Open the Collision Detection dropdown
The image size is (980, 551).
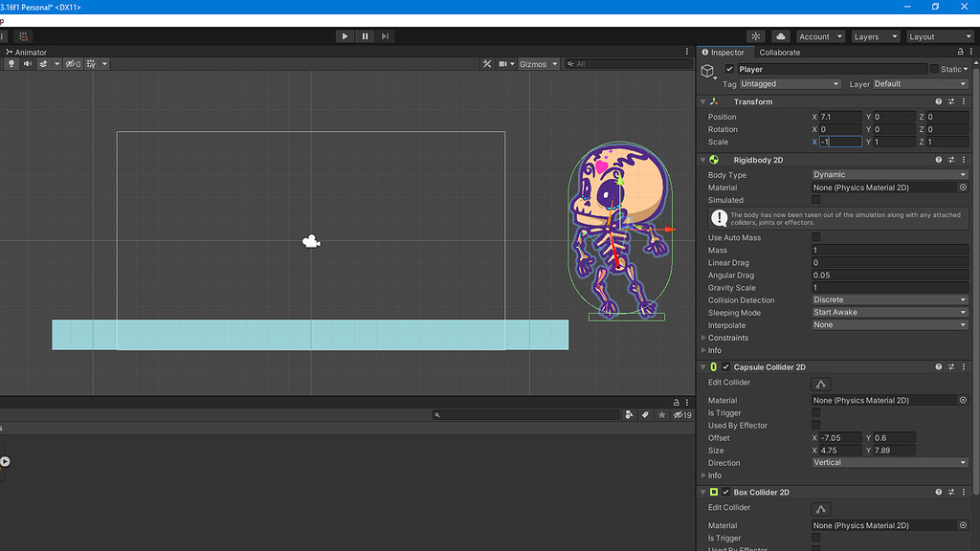click(x=888, y=299)
